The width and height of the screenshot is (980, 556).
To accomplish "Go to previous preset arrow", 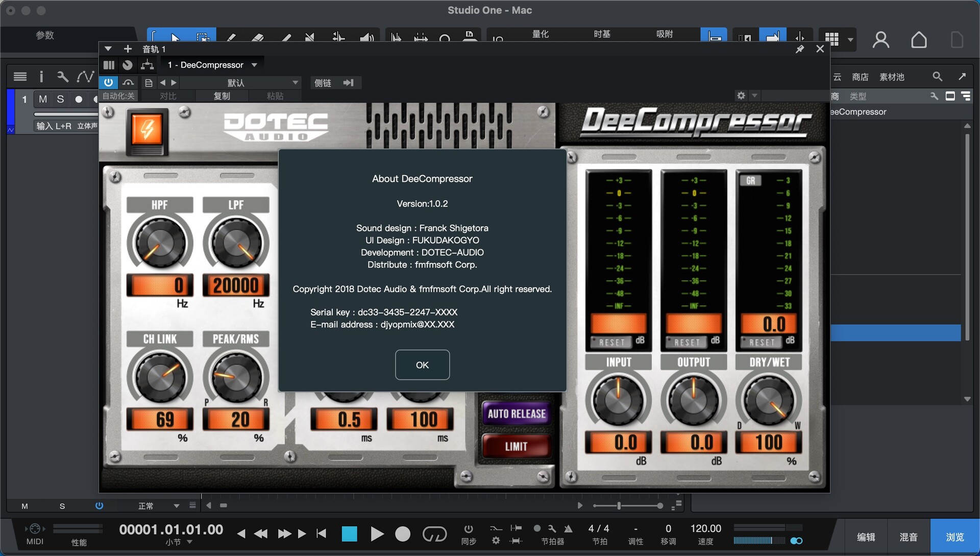I will pos(162,83).
